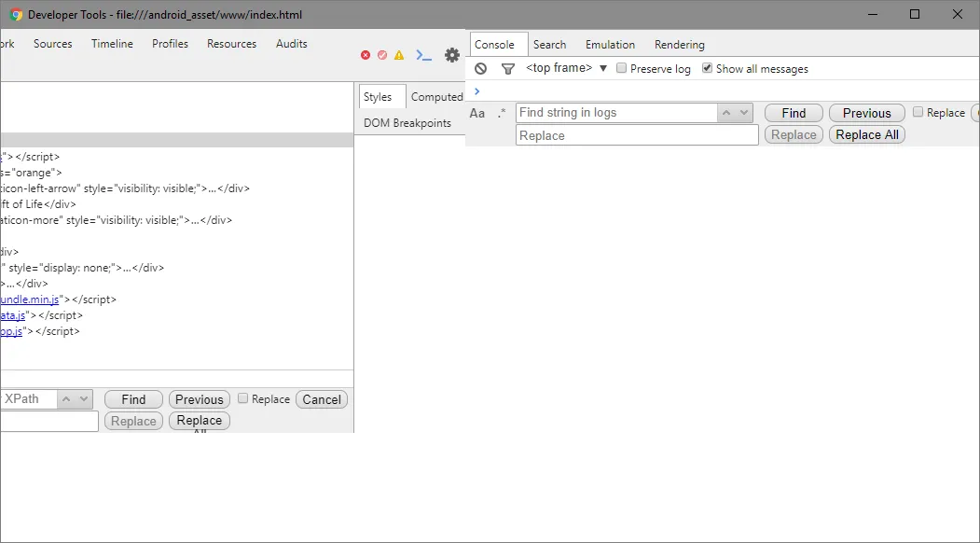Open the Timeline panel

click(x=112, y=44)
